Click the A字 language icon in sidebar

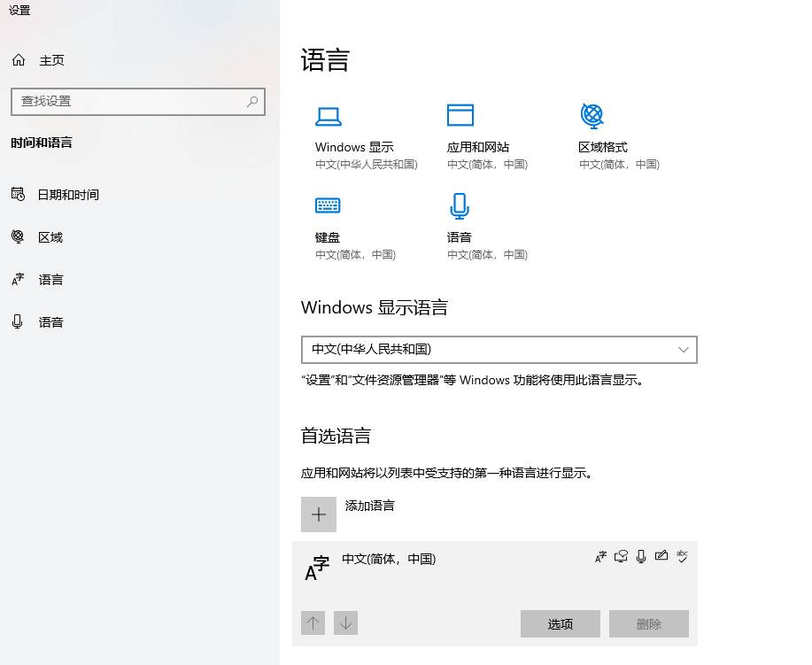point(18,279)
